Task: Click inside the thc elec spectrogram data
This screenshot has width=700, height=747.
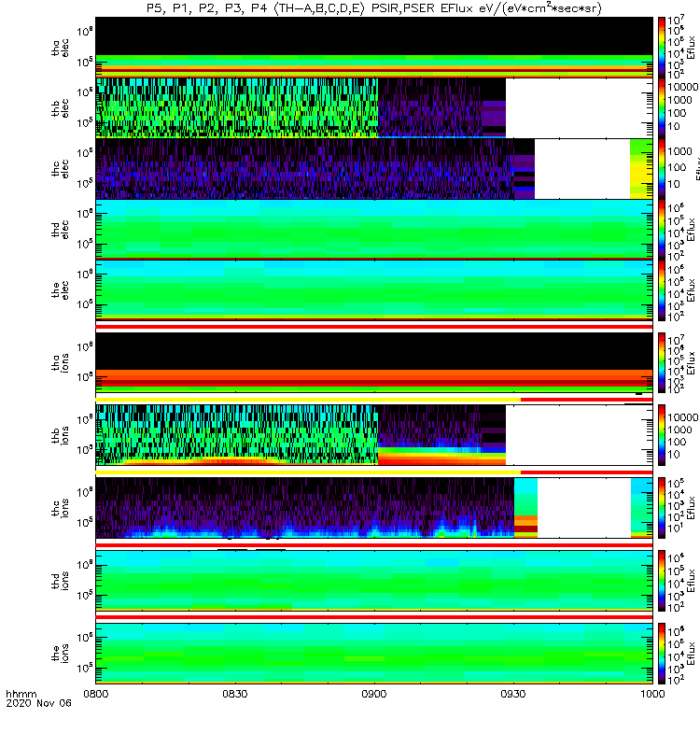Action: [305, 169]
